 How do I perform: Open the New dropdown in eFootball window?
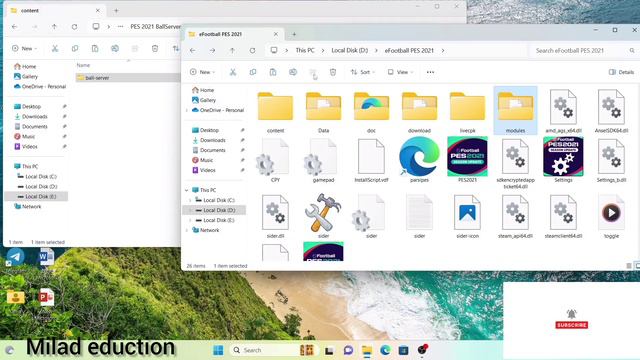click(202, 72)
